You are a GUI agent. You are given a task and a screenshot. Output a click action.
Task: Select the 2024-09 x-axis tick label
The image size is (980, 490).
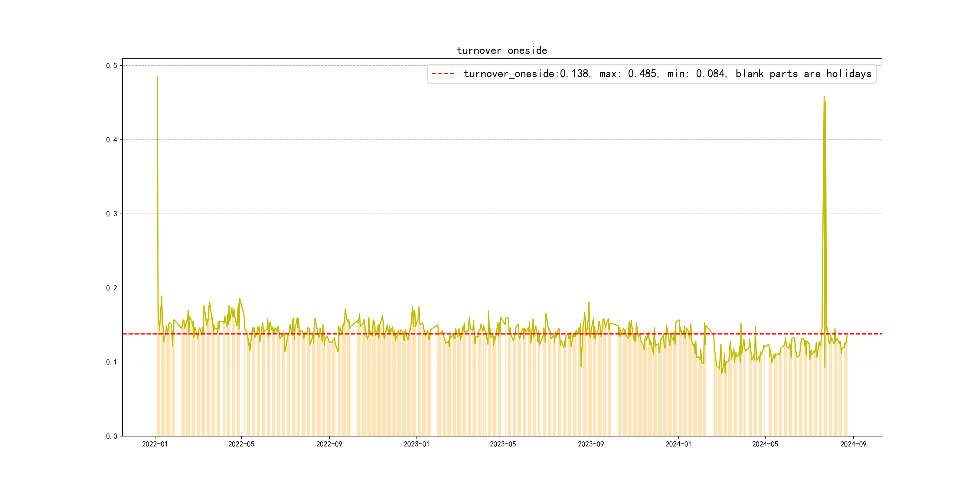pos(853,444)
